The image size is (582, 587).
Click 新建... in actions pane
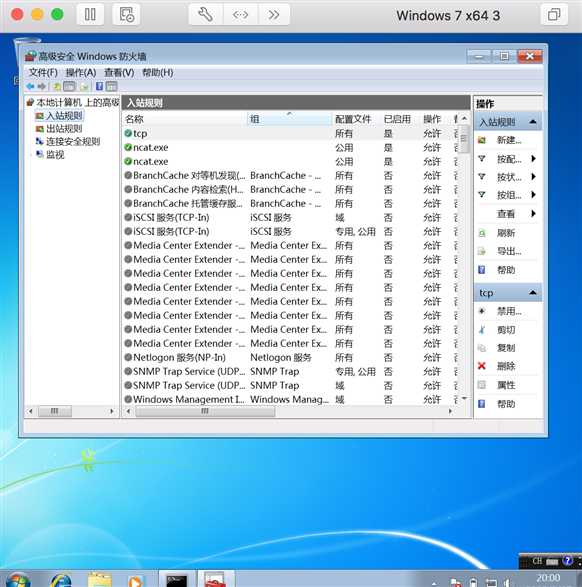(x=509, y=140)
